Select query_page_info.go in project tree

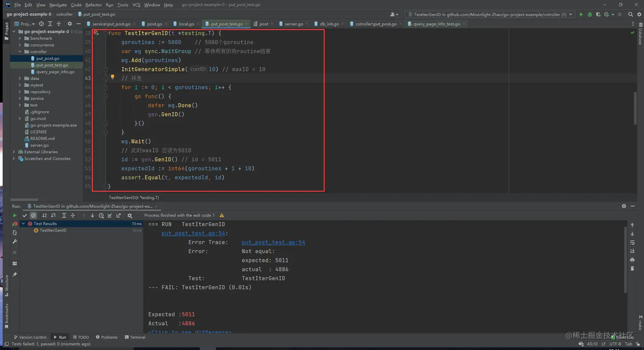point(55,72)
